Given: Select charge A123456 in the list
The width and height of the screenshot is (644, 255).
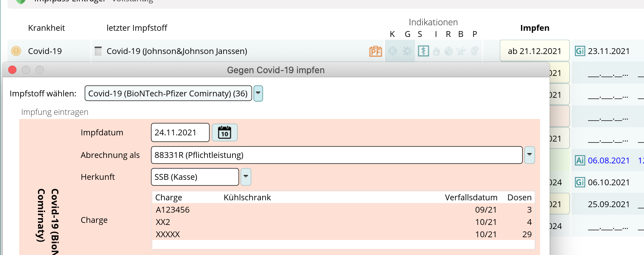Looking at the screenshot, I should click(173, 210).
